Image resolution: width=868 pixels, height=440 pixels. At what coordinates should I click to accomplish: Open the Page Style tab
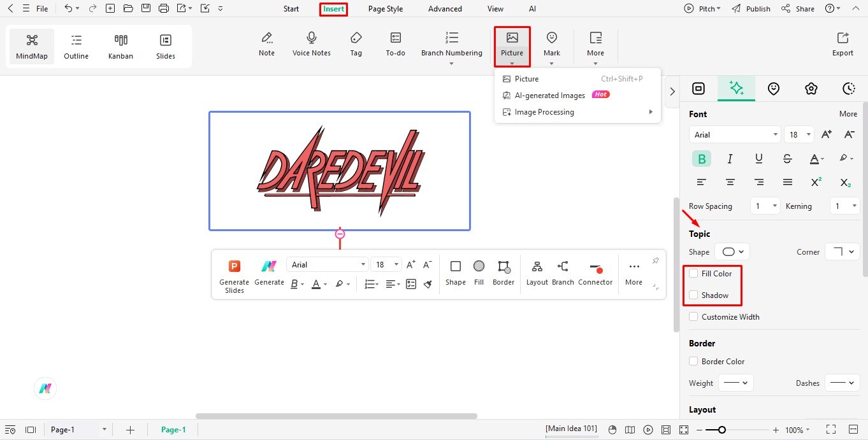[386, 9]
